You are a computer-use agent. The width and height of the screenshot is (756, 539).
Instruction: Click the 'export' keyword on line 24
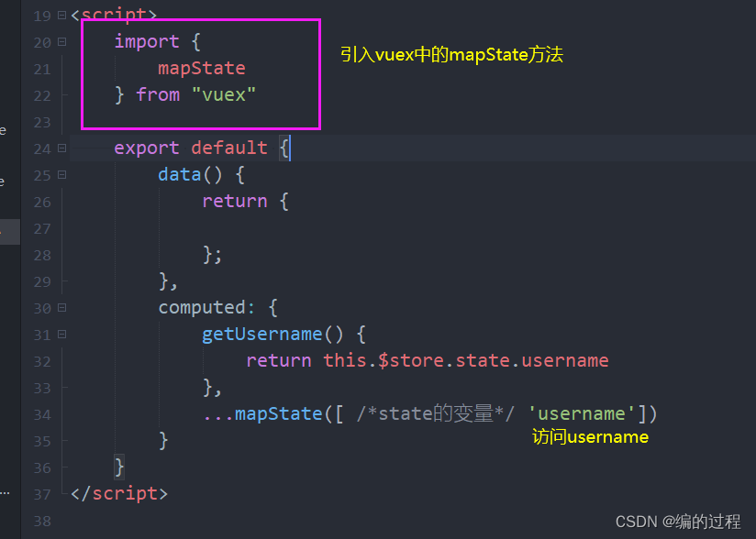click(x=147, y=148)
